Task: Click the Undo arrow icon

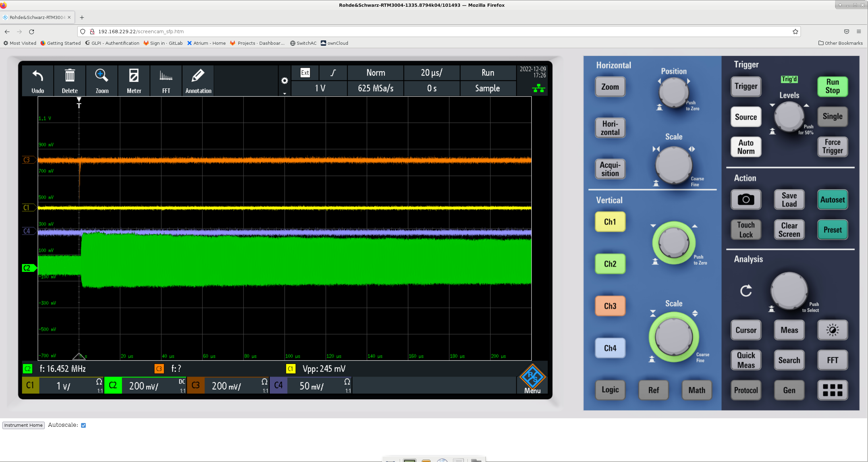Action: 38,76
